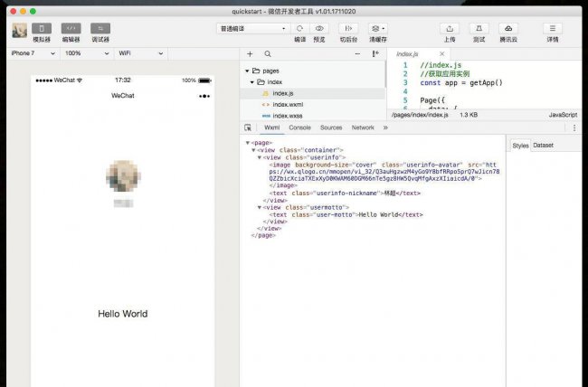
Task: Click the file search magnifier icon
Action: click(x=268, y=54)
